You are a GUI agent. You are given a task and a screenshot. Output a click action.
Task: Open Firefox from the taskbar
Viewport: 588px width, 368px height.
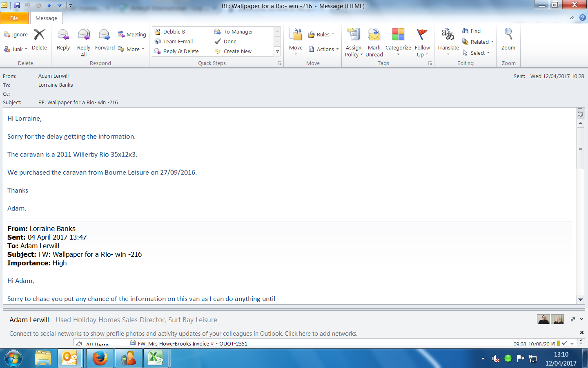coord(100,359)
